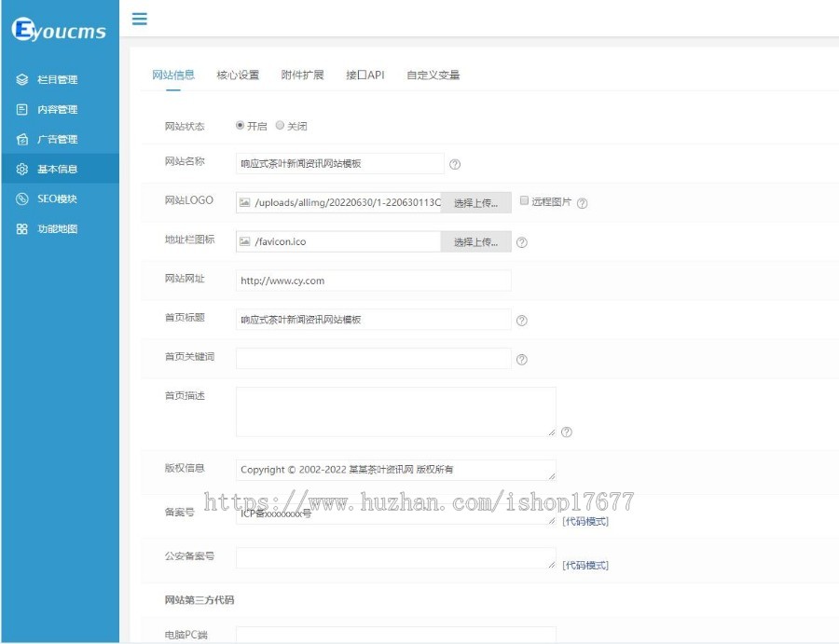Viewport: 839px width, 644px height.
Task: Click the 版权信息 copyright textarea
Action: (x=396, y=470)
